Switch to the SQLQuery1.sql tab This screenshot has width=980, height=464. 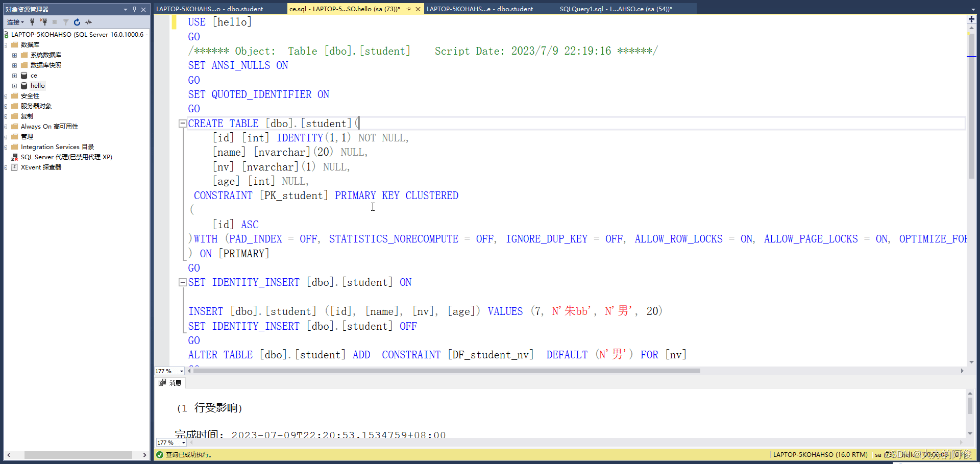[615, 9]
